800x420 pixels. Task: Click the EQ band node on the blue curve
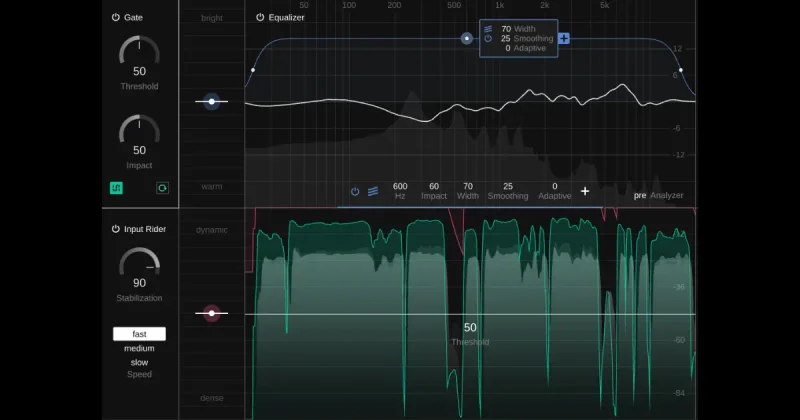click(x=466, y=38)
